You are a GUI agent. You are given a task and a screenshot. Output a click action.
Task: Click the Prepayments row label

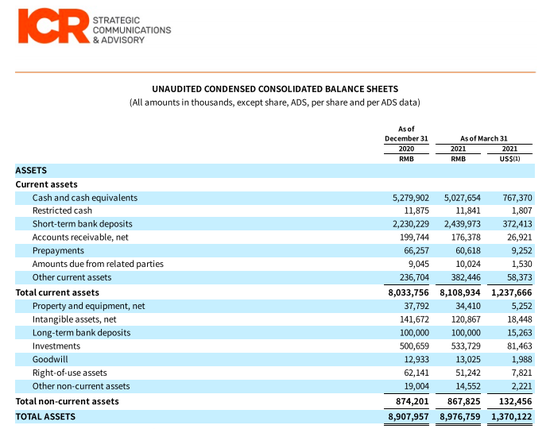[x=58, y=251]
